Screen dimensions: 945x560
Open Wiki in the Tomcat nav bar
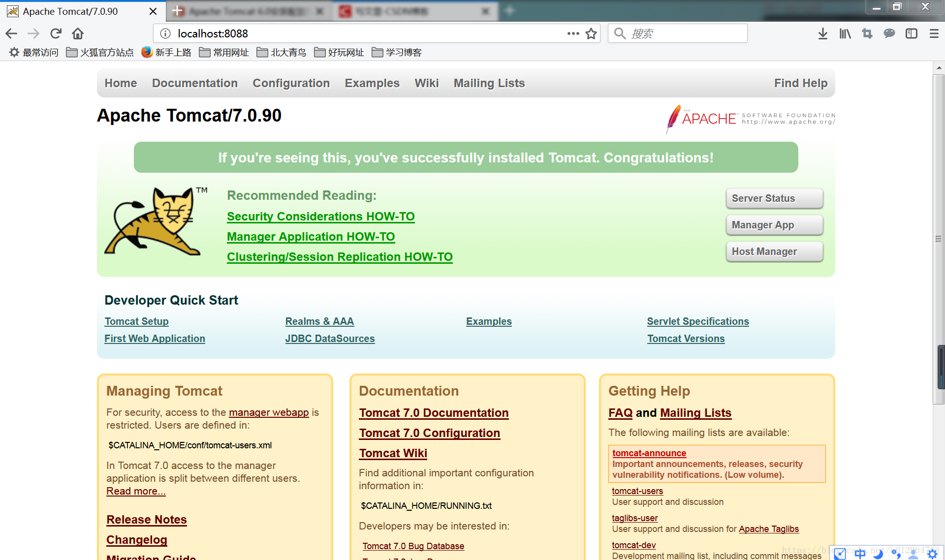point(427,83)
